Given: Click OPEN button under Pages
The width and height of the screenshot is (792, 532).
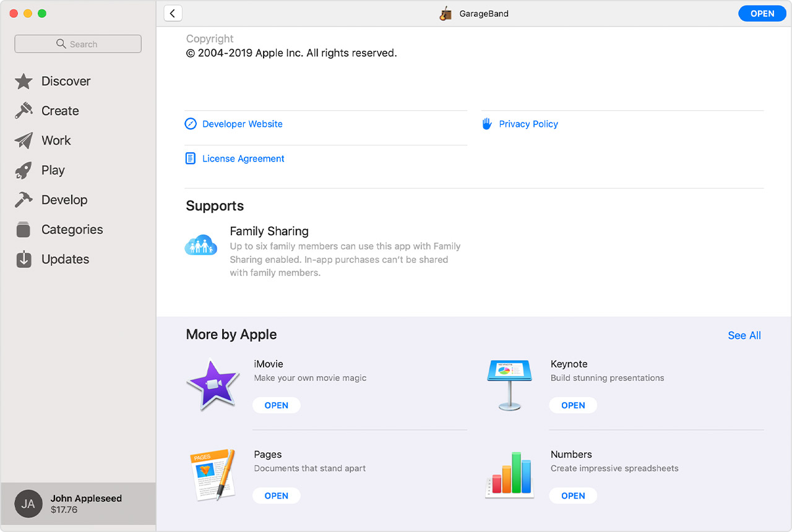Looking at the screenshot, I should (x=277, y=496).
